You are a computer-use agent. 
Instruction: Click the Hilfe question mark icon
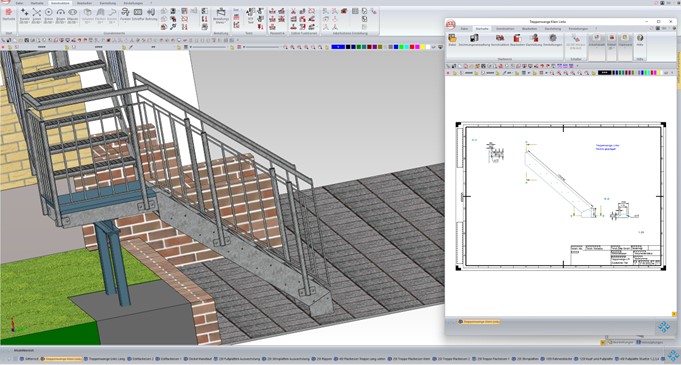(x=640, y=40)
